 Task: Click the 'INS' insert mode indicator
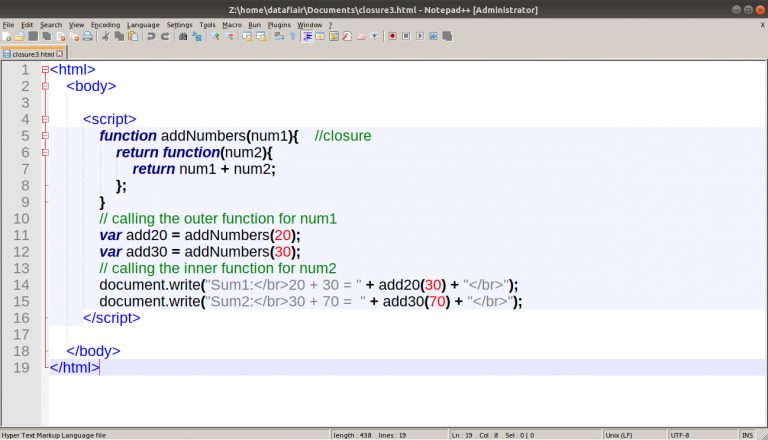coord(747,435)
